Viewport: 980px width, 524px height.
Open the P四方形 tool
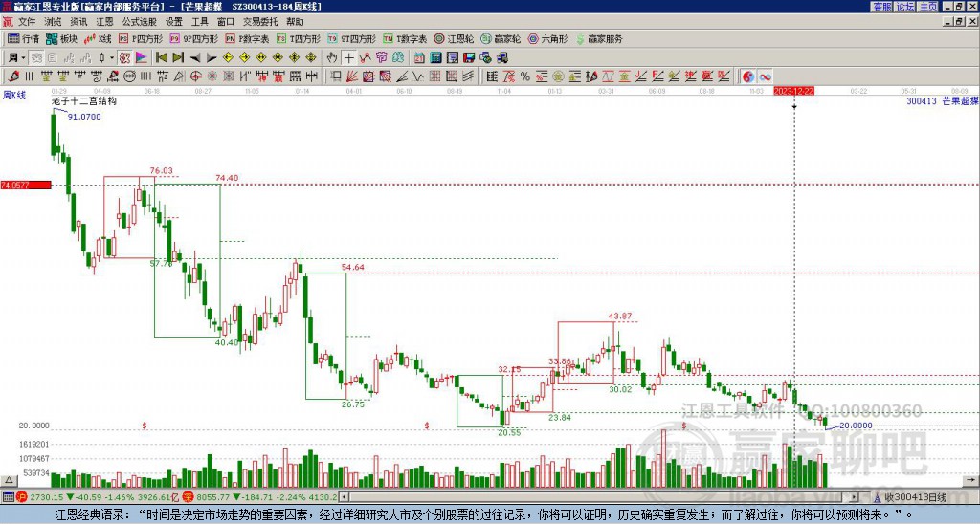tap(141, 38)
